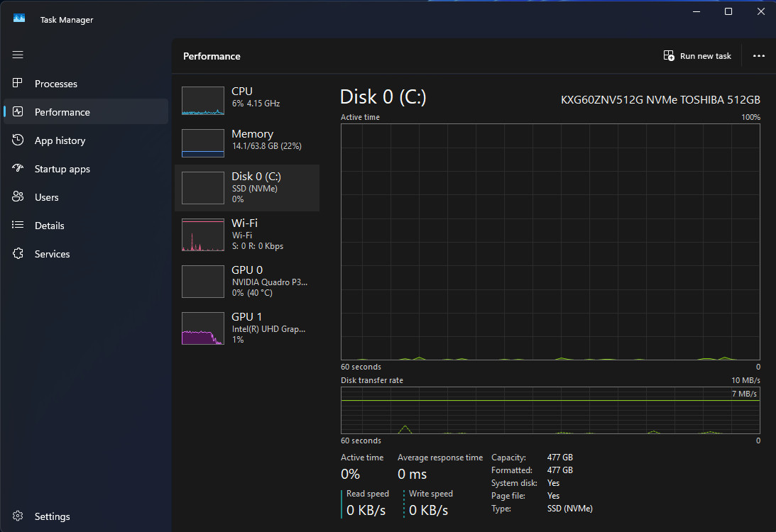Click the Intel(R) UHD Grap... label

tap(269, 329)
